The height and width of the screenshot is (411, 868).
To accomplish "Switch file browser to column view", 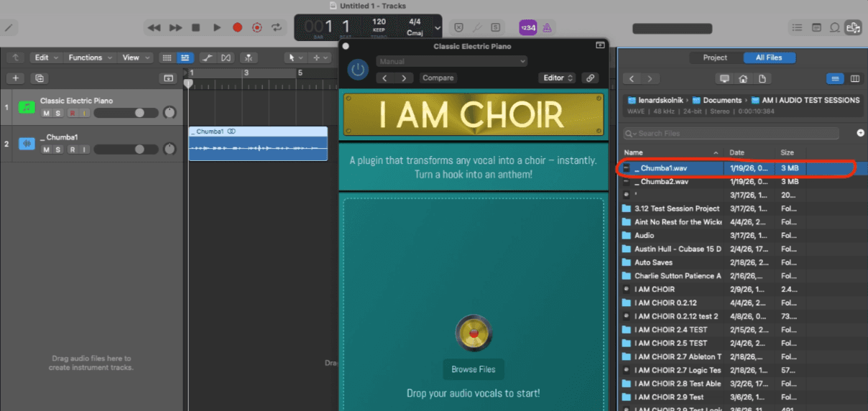I will point(855,78).
